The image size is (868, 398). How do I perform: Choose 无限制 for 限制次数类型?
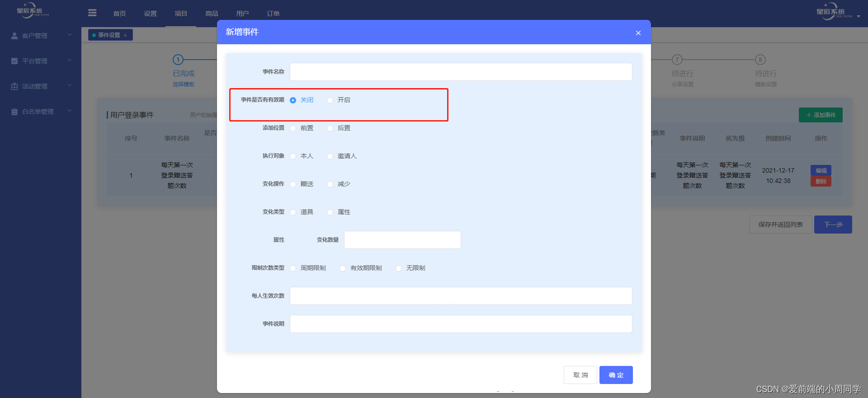pyautogui.click(x=399, y=268)
